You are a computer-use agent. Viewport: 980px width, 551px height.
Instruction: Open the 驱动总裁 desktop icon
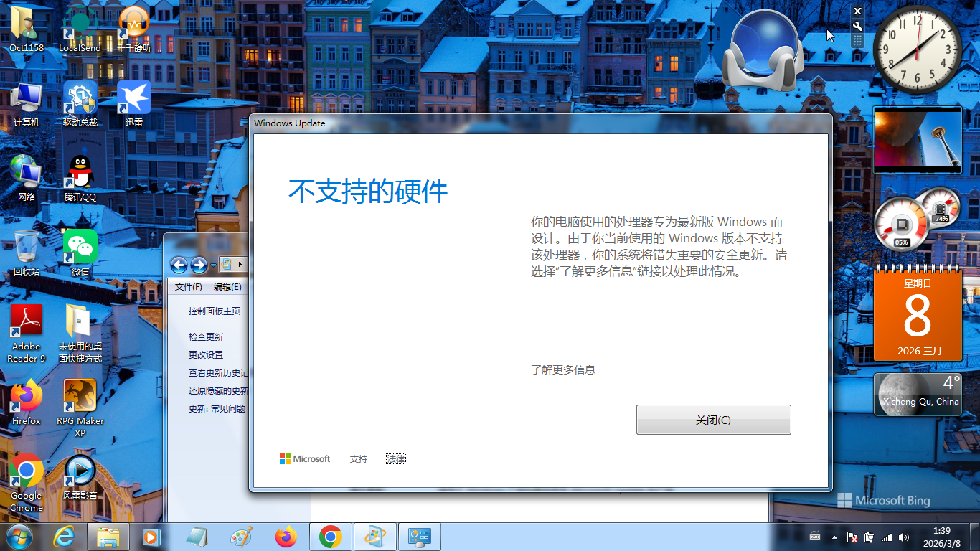click(x=80, y=102)
